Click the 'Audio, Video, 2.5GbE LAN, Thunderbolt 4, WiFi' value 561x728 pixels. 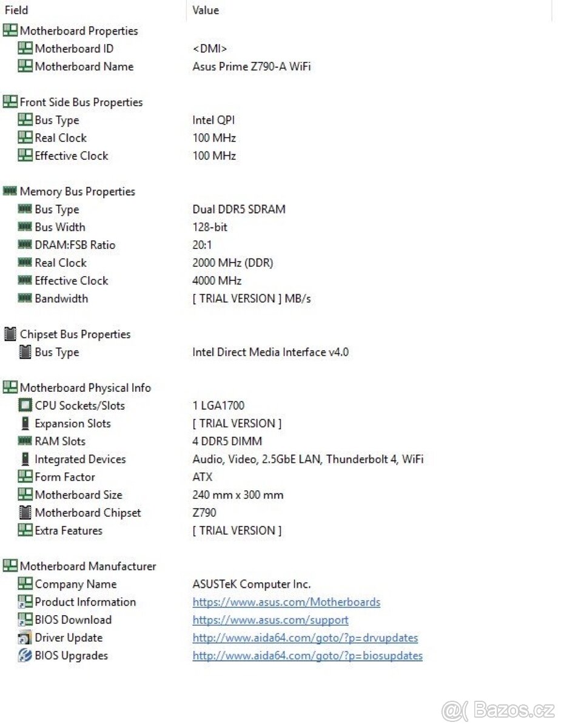coord(308,459)
